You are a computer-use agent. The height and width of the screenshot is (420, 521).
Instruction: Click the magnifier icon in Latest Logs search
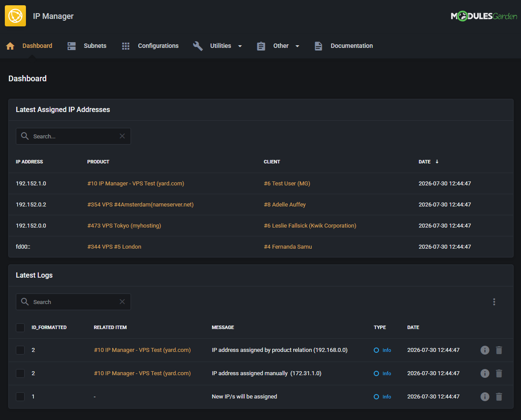pyautogui.click(x=25, y=302)
